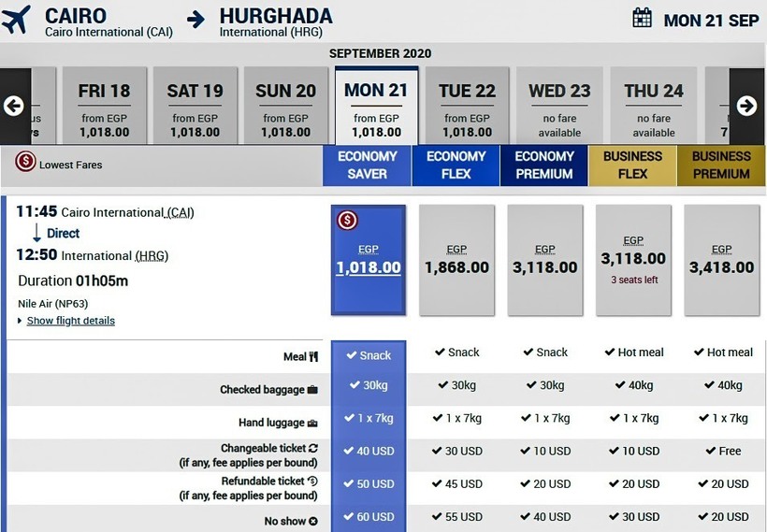Click the No show cancel icon

pos(313,522)
